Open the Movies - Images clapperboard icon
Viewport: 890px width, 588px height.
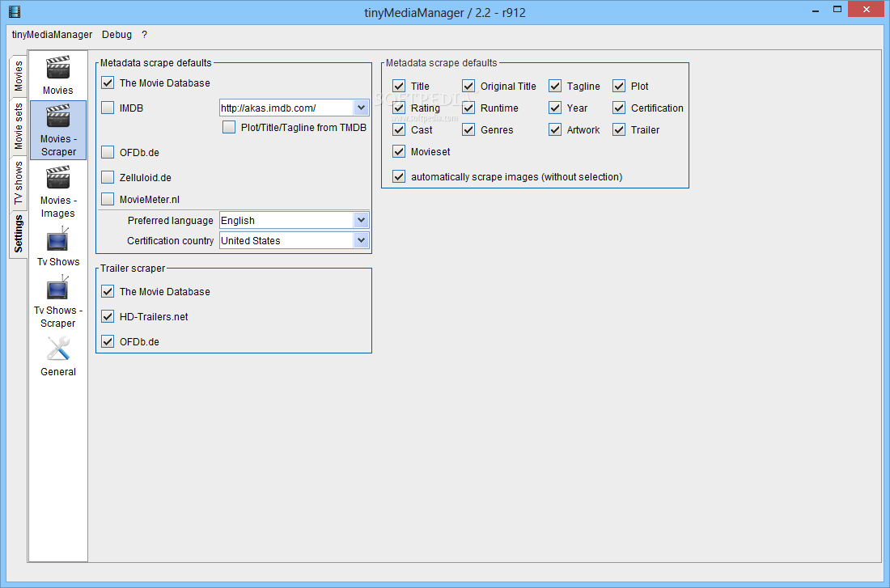point(58,178)
